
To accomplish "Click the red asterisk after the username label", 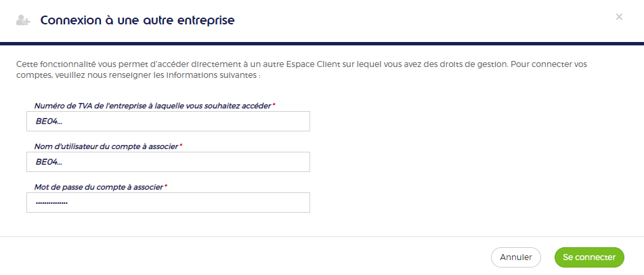I will point(181,145).
